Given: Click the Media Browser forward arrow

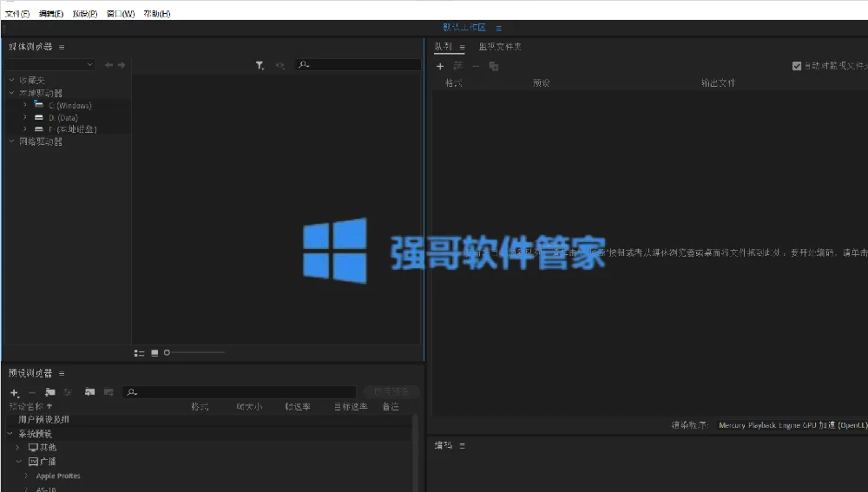Looking at the screenshot, I should (x=122, y=65).
